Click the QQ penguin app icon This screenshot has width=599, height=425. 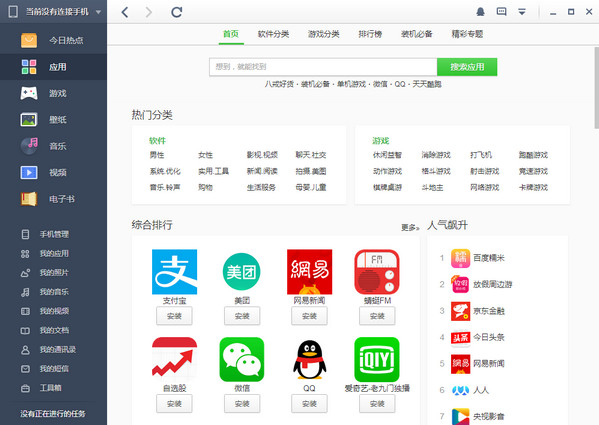tap(309, 359)
